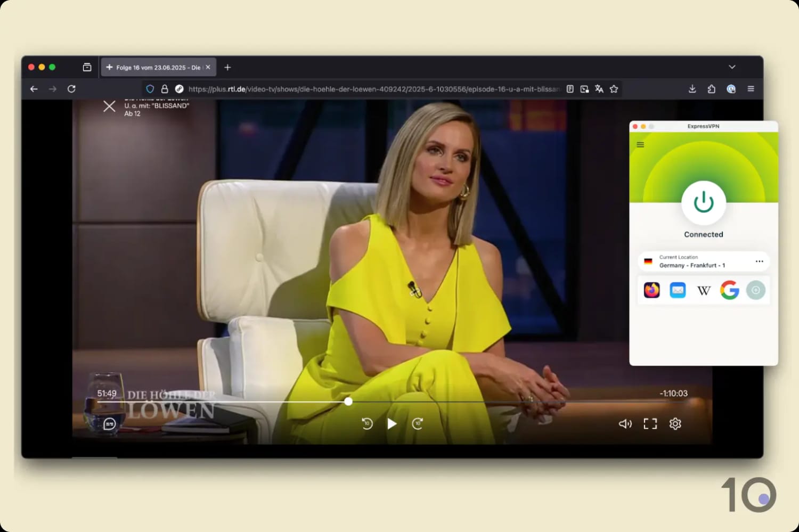Screen dimensions: 799x532
Task: Click the video progress bar handle
Action: (348, 402)
